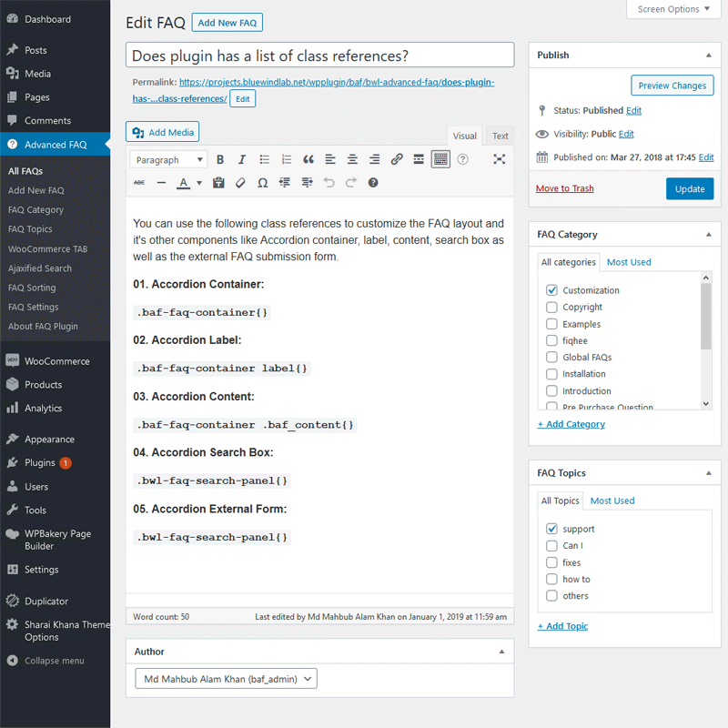This screenshot has width=728, height=728.
Task: Open the Paragraph style dropdown
Action: 167,159
